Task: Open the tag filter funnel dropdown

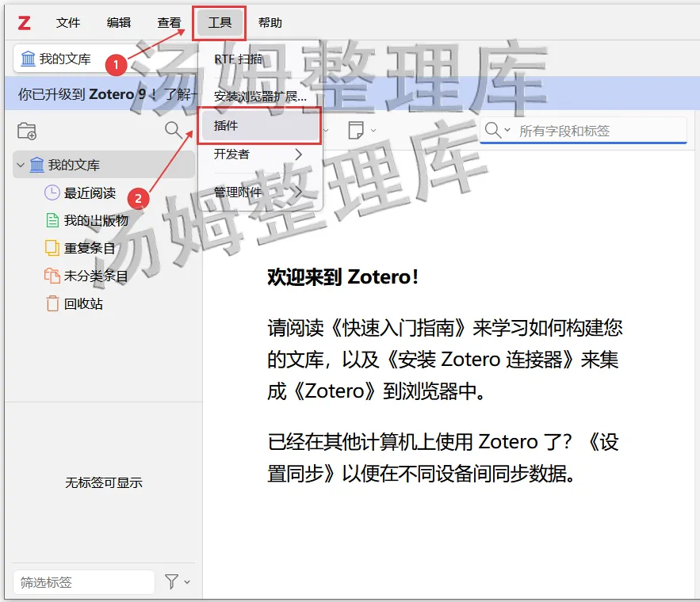Action: point(178,581)
